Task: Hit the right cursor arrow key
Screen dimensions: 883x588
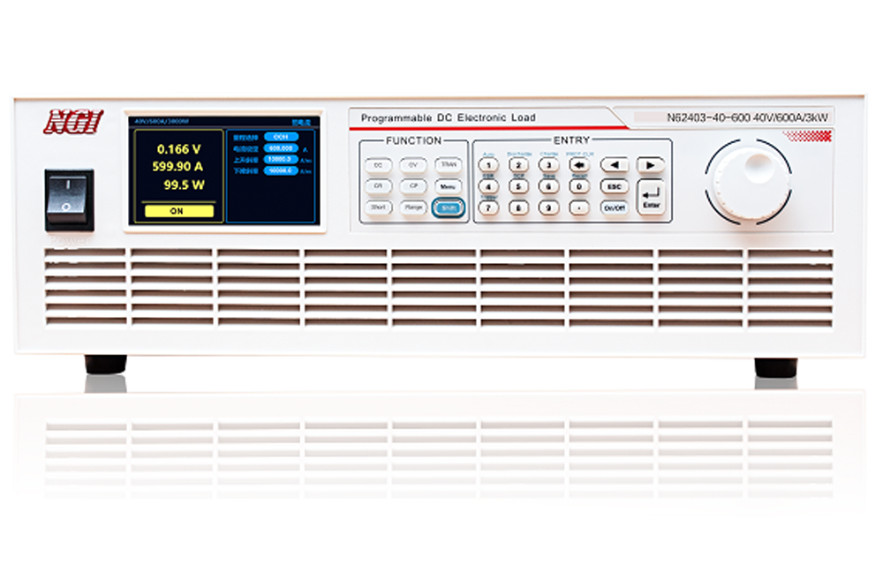Action: [x=651, y=165]
